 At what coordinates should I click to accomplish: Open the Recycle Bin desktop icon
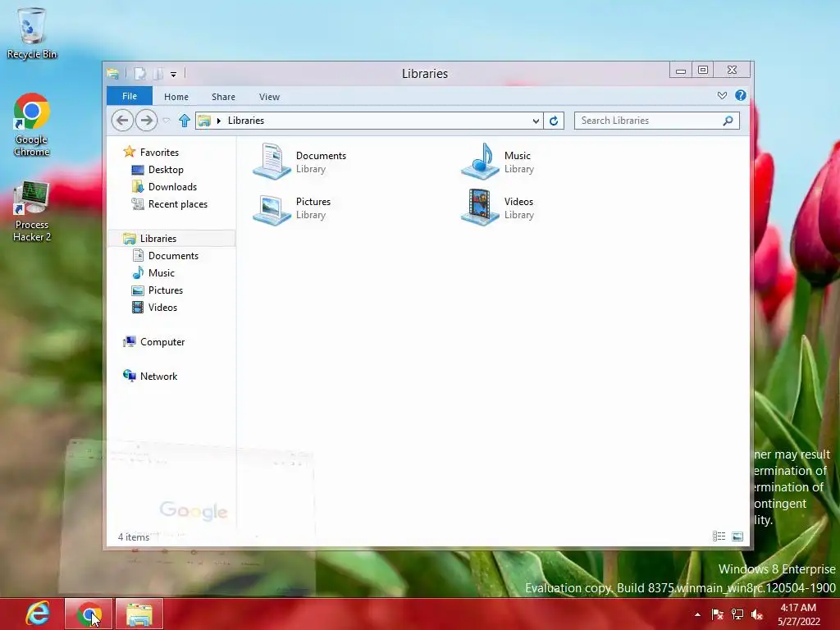[x=32, y=33]
